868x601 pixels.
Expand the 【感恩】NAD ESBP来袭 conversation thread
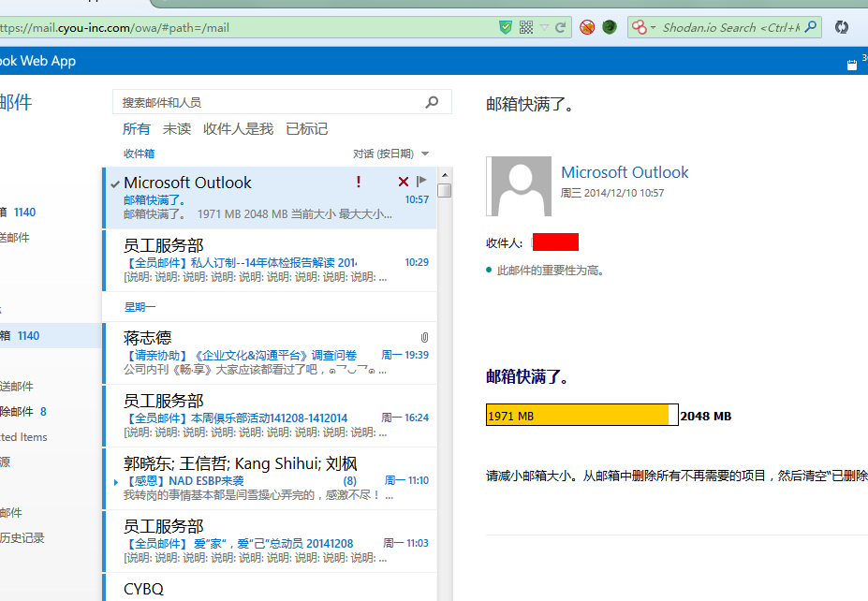coord(116,482)
